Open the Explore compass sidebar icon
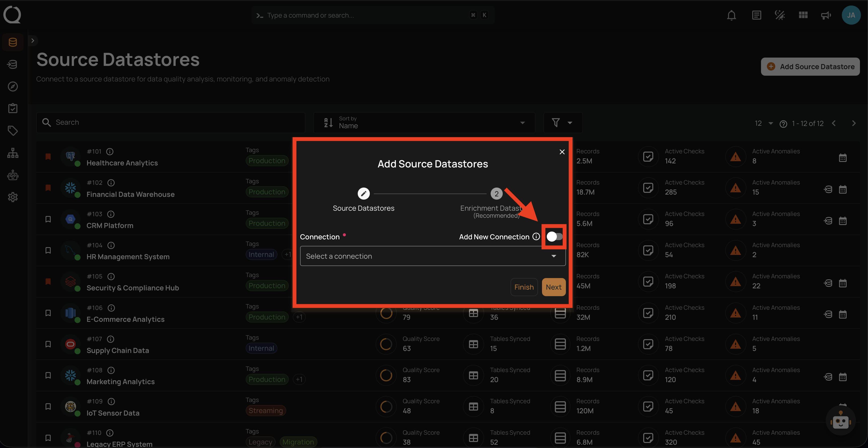The width and height of the screenshot is (868, 448). tap(13, 86)
